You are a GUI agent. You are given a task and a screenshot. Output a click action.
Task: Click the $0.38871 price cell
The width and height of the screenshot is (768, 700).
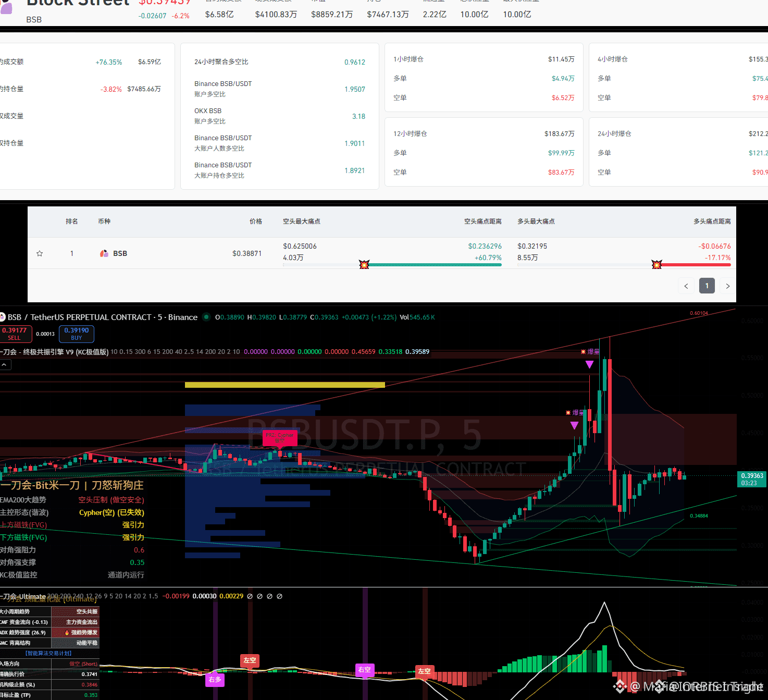247,253
